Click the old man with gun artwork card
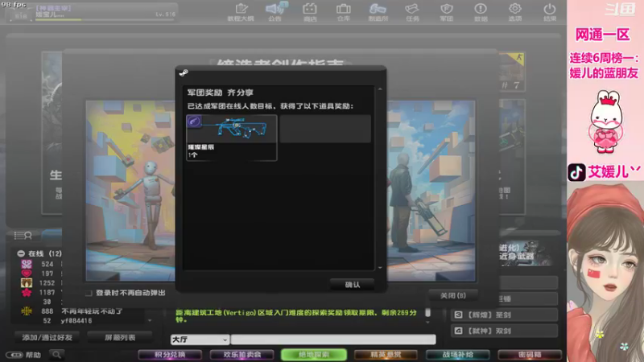The width and height of the screenshot is (644, 362). 431,191
